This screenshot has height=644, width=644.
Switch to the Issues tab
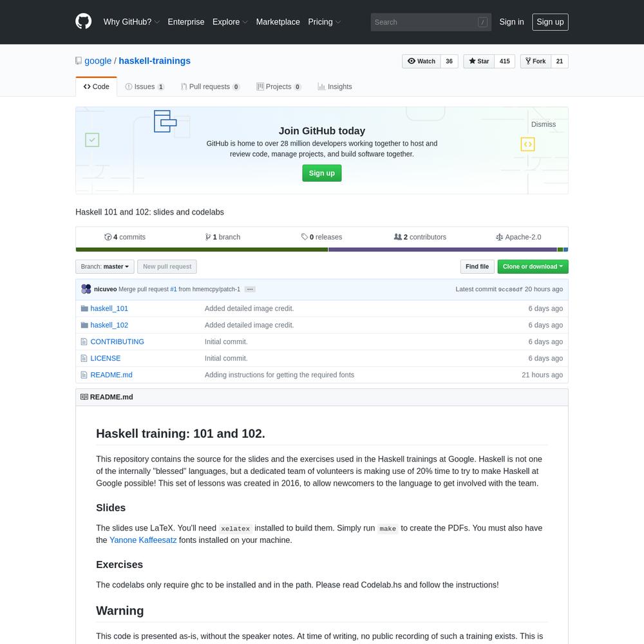click(144, 87)
